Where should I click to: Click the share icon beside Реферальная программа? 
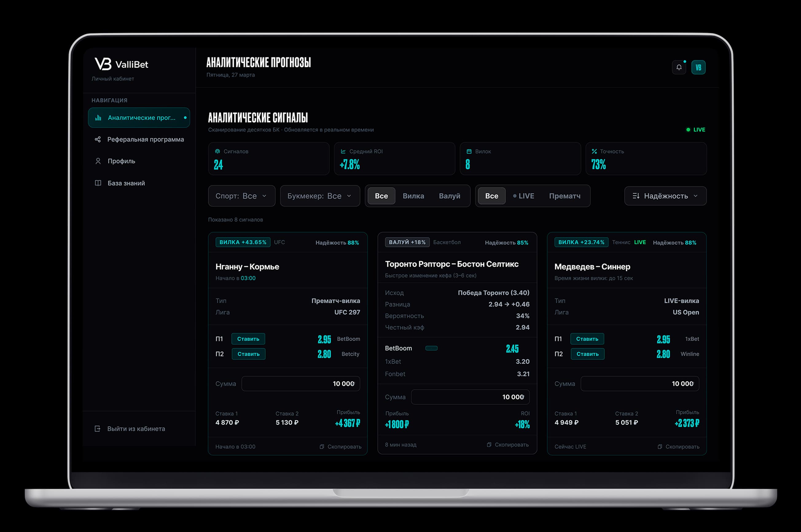[x=98, y=139]
